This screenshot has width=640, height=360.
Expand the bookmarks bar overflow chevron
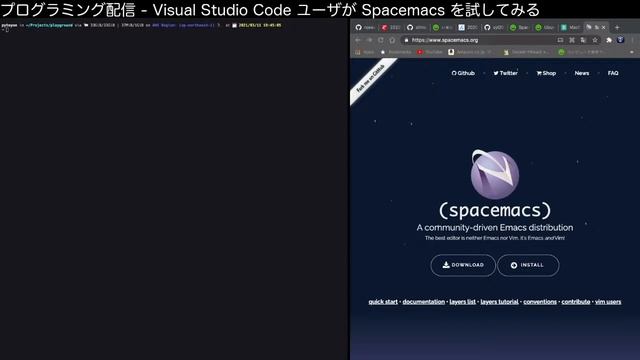point(632,52)
